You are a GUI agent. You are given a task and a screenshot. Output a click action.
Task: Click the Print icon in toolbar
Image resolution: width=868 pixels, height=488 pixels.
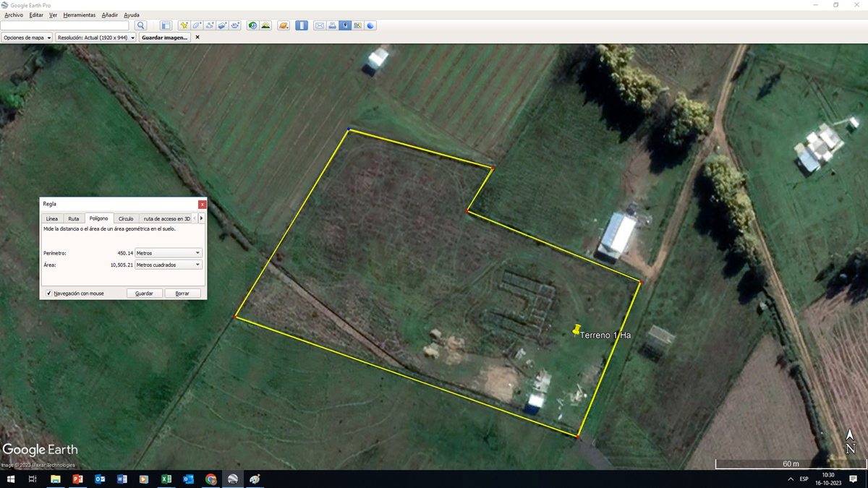point(332,25)
